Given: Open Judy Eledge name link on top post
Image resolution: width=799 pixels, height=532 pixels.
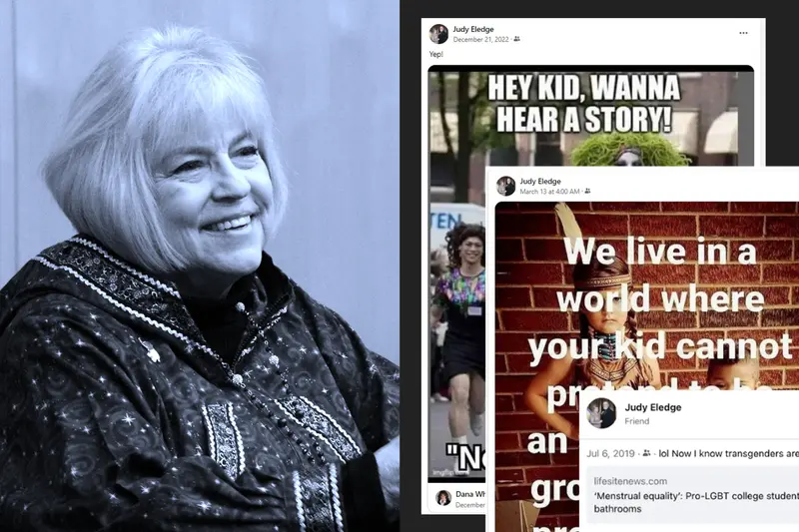Looking at the screenshot, I should point(472,30).
